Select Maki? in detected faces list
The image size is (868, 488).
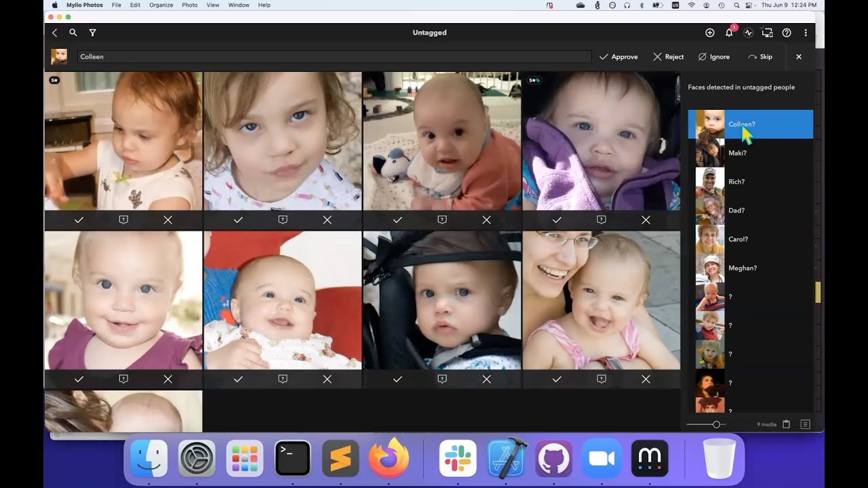751,153
